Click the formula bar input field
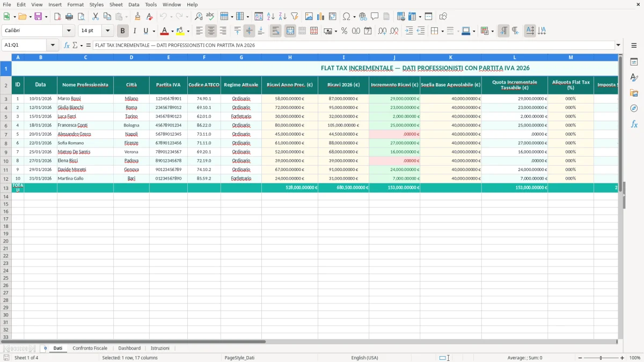Viewport: 644px width, 362px height. point(353,45)
